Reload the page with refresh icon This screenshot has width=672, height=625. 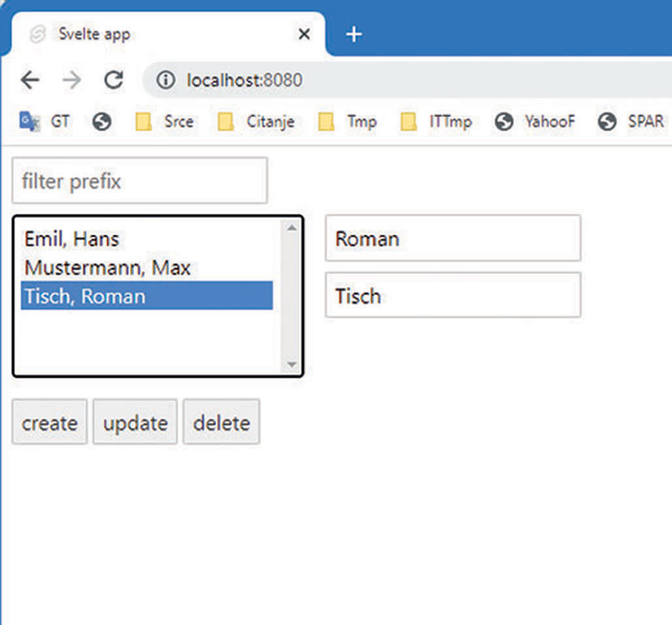point(114,80)
